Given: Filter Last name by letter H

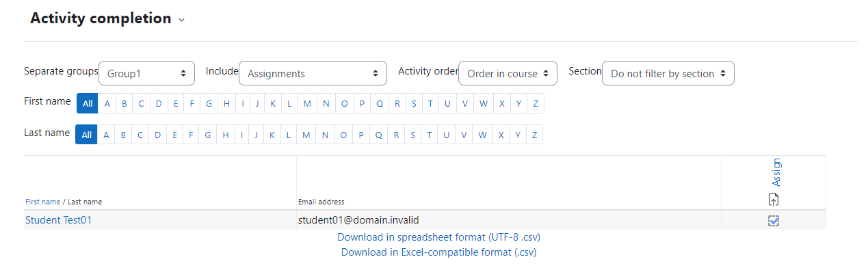Looking at the screenshot, I should pos(226,135).
